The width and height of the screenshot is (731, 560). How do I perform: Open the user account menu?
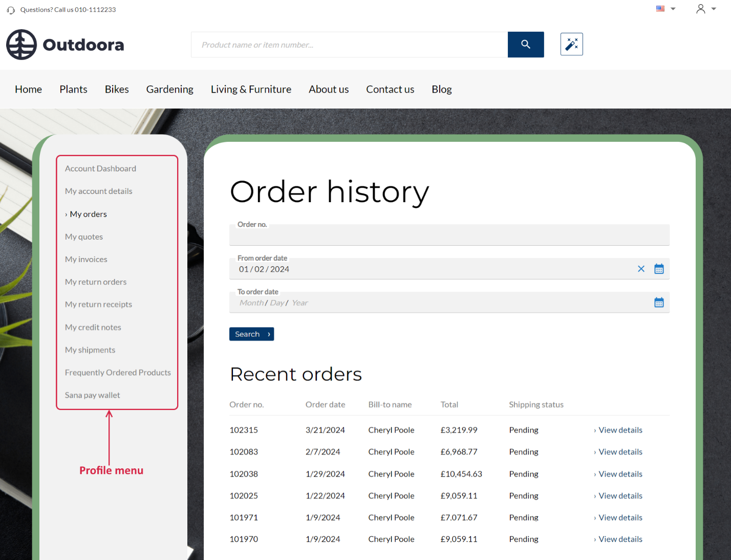[x=705, y=9]
